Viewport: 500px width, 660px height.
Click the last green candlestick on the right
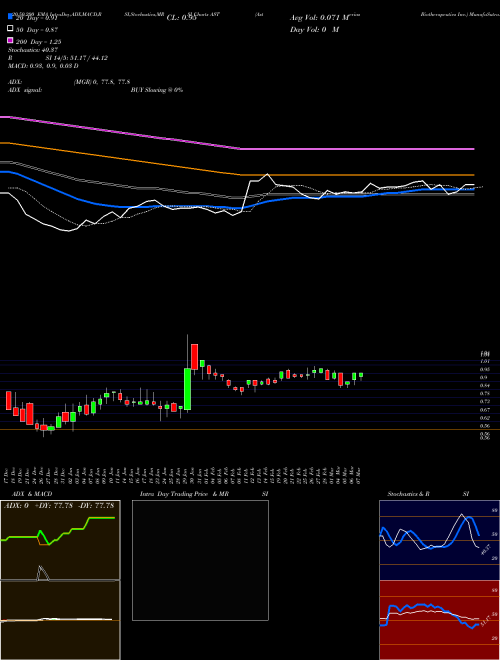click(x=361, y=375)
